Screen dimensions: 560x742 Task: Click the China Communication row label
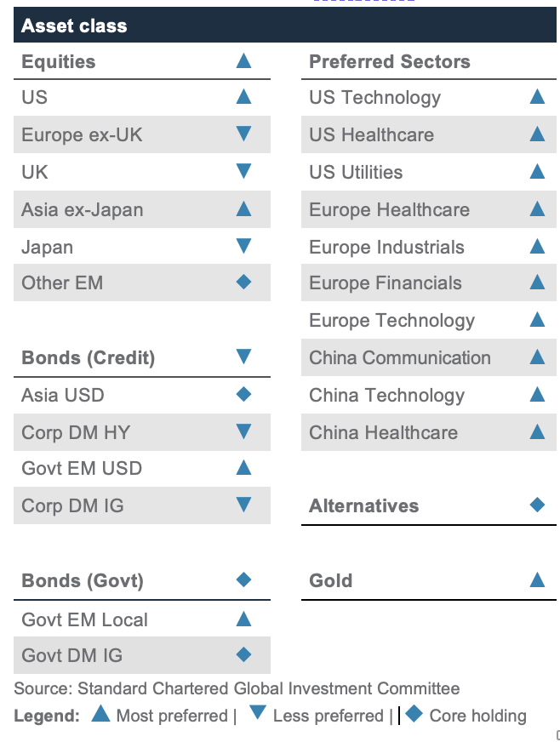point(399,357)
